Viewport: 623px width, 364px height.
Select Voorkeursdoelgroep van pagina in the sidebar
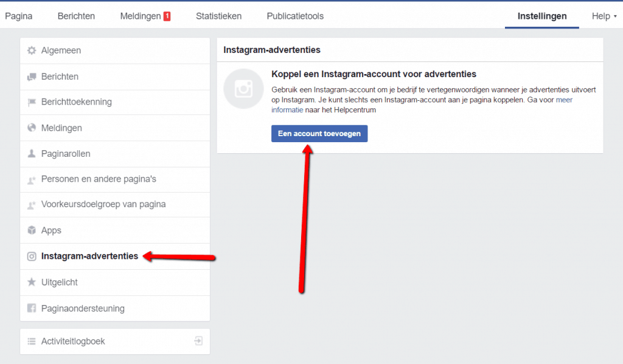pyautogui.click(x=103, y=205)
